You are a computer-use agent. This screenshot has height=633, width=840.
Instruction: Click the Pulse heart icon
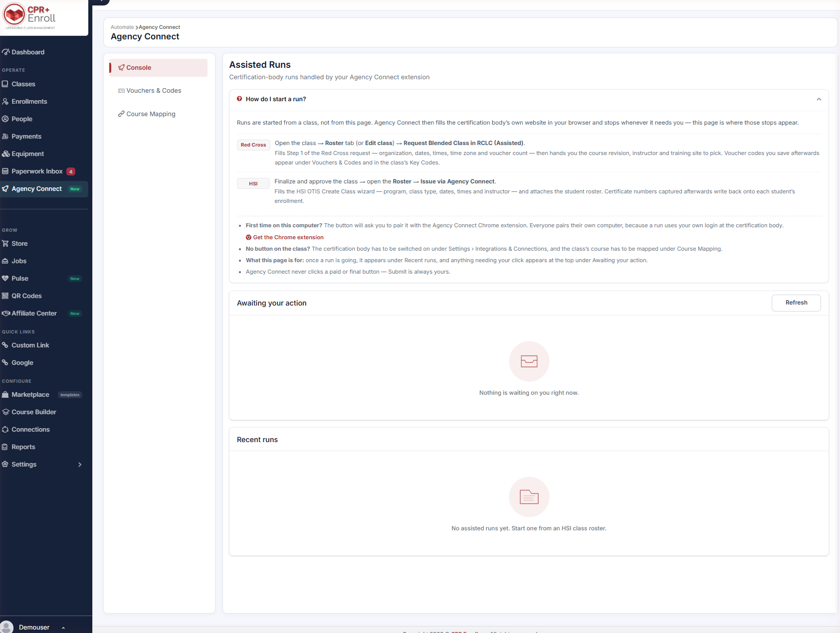point(5,278)
